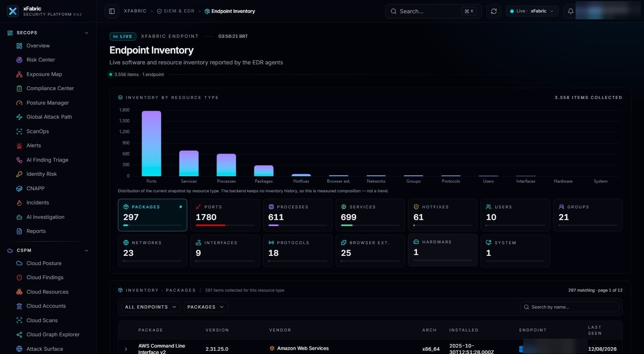Click the Reports document icon
This screenshot has height=354, width=644.
coord(19,231)
